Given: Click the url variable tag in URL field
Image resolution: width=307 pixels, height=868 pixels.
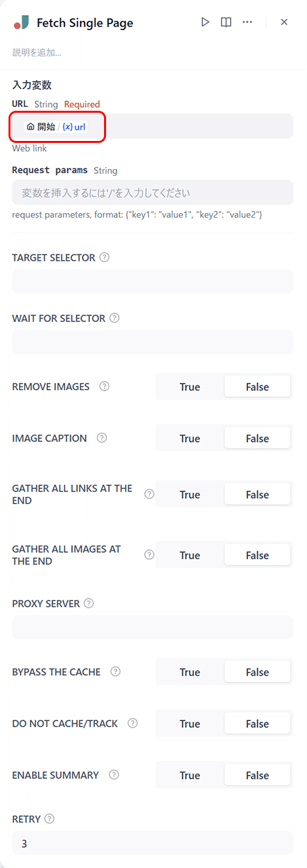Looking at the screenshot, I should click(74, 127).
